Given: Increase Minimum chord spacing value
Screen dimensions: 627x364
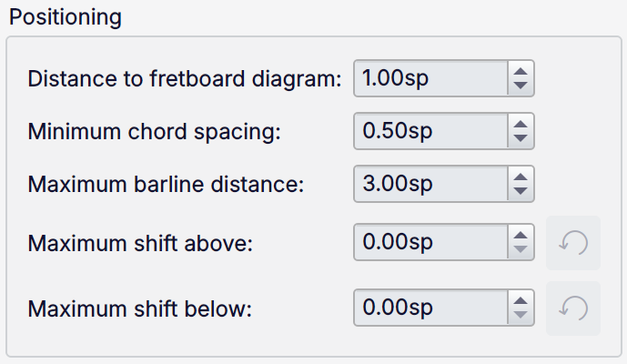Looking at the screenshot, I should click(x=521, y=124).
